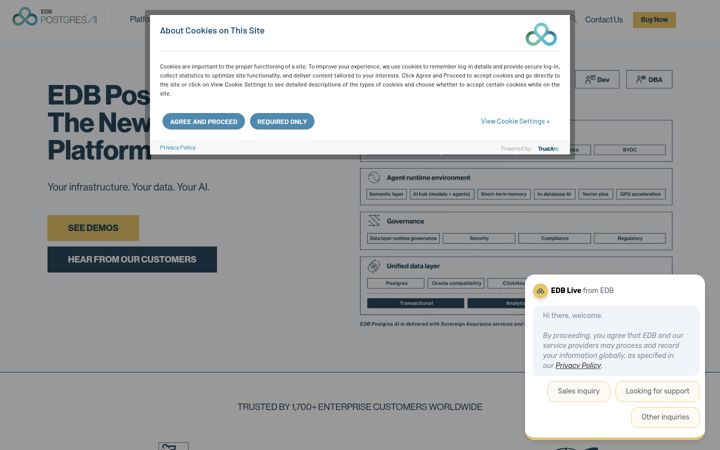Image resolution: width=720 pixels, height=450 pixels.
Task: Open View Cookie Settings link
Action: (x=515, y=121)
